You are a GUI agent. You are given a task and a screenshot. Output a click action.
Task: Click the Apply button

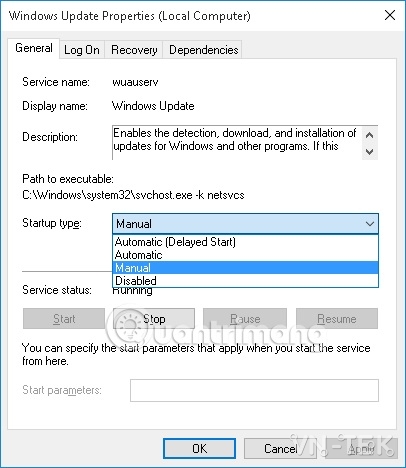(361, 448)
